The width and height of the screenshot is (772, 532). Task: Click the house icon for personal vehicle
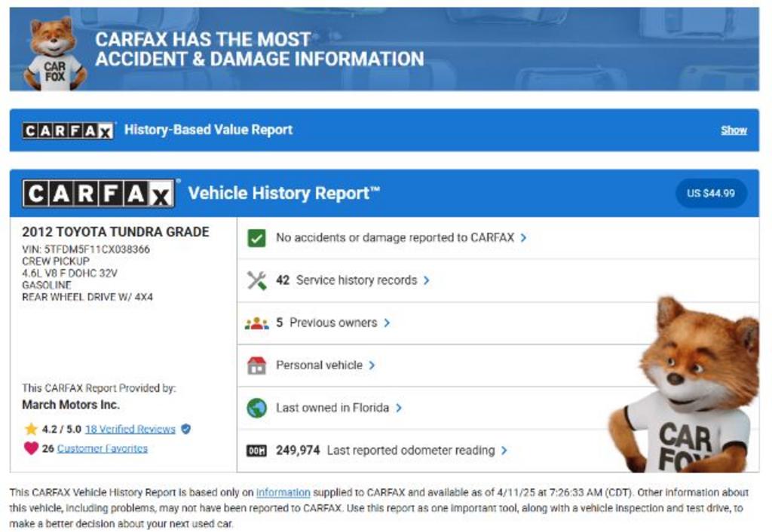click(256, 365)
